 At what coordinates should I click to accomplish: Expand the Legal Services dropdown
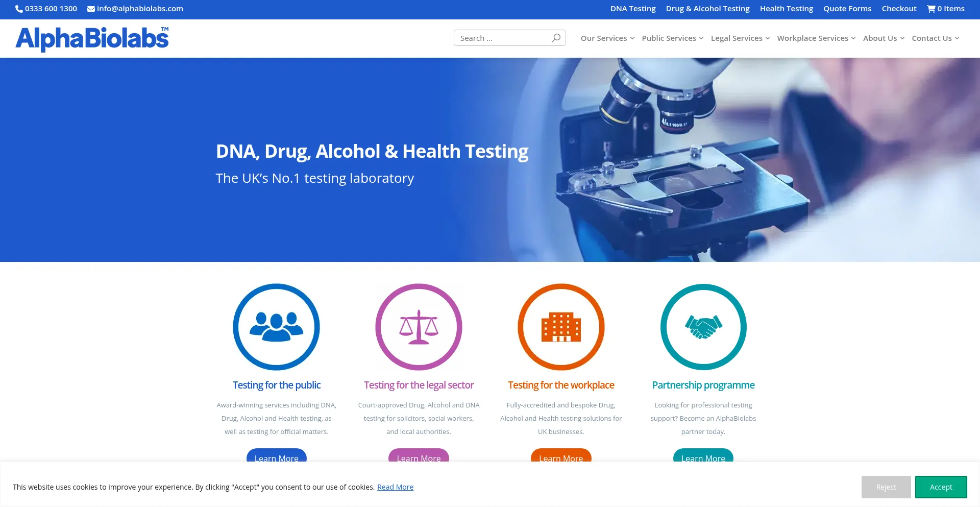[x=740, y=38]
